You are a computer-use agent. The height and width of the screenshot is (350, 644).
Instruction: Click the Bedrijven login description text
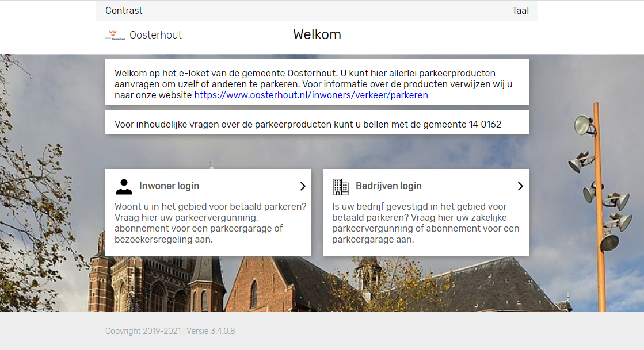pos(426,223)
